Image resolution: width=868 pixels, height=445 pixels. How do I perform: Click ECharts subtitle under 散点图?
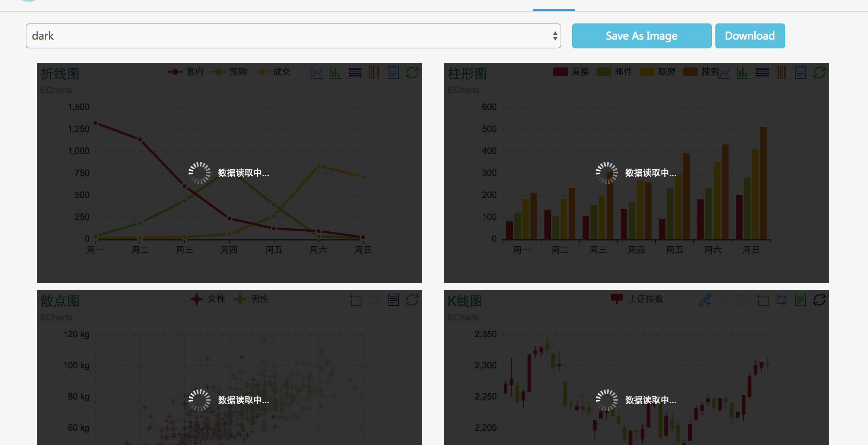pos(56,317)
